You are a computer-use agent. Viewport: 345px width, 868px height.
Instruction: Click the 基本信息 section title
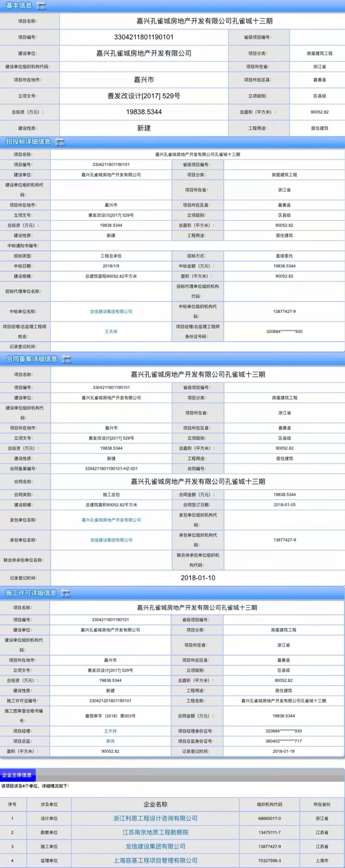click(x=19, y=5)
